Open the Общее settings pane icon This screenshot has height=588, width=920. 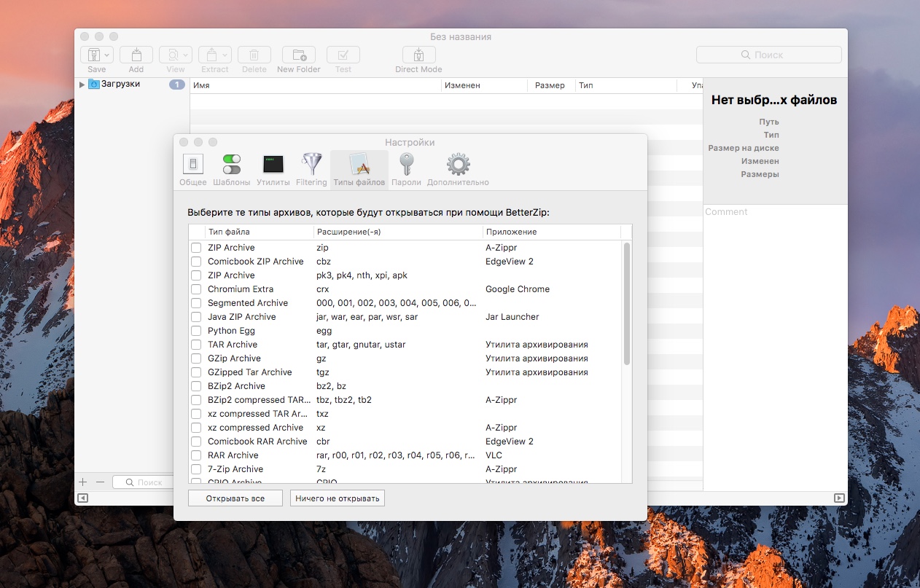coord(193,165)
